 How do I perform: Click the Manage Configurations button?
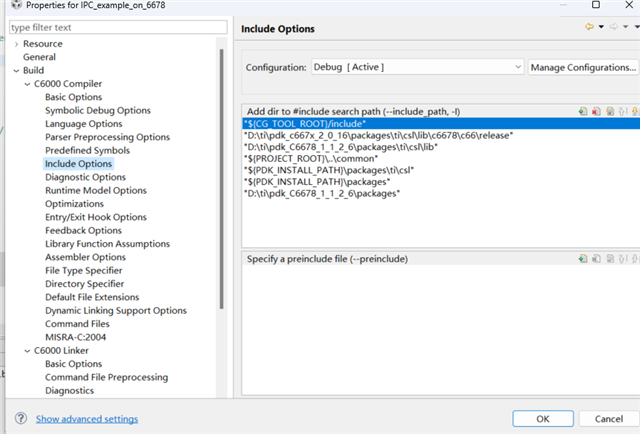click(583, 67)
